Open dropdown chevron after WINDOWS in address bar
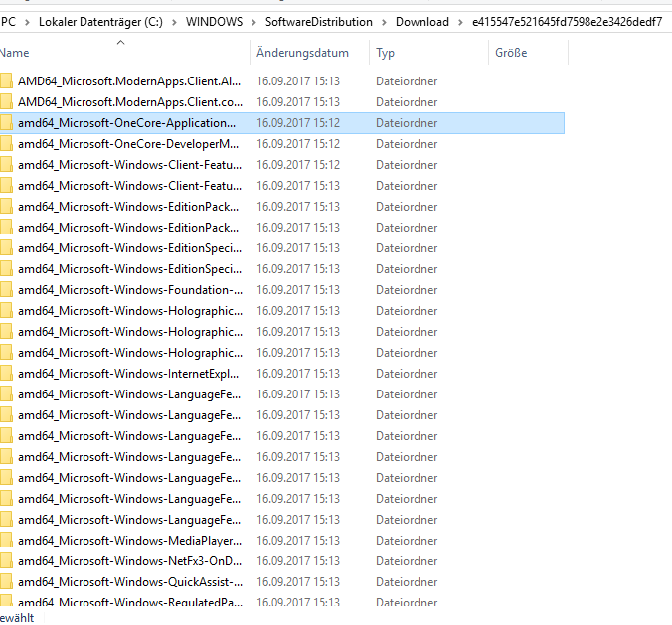Image resolution: width=672 pixels, height=625 pixels. pos(253,22)
